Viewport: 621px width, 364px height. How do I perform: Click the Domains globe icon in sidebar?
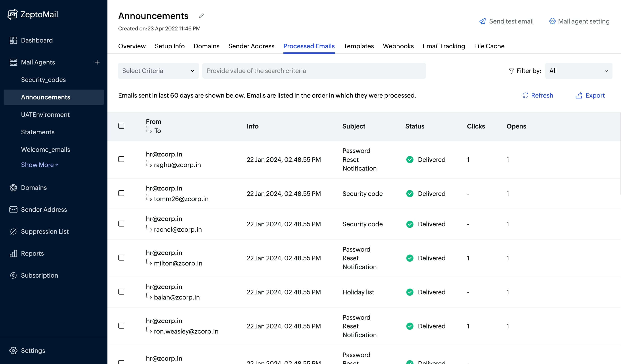tap(13, 188)
